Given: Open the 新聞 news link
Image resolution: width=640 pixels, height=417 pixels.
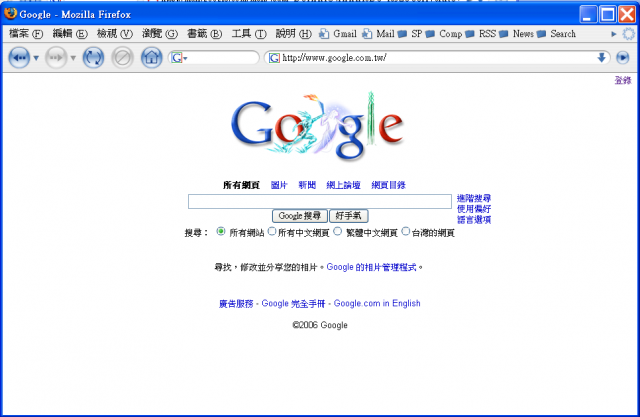Looking at the screenshot, I should [307, 185].
